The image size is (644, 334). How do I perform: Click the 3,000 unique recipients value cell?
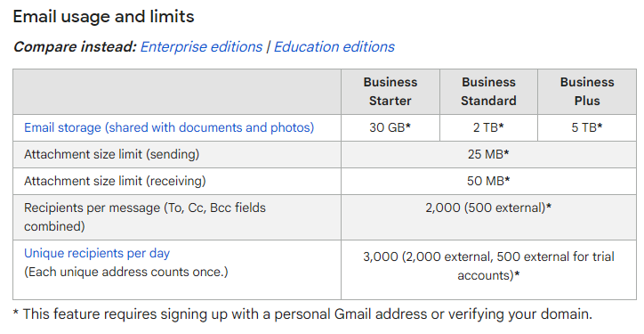tap(488, 270)
